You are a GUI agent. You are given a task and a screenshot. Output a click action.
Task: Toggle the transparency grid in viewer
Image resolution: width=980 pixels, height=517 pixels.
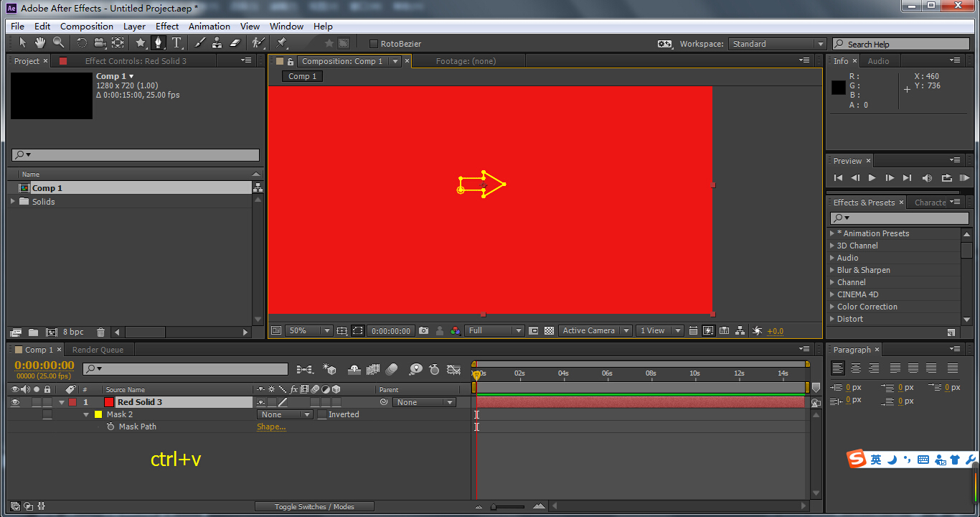coord(549,331)
